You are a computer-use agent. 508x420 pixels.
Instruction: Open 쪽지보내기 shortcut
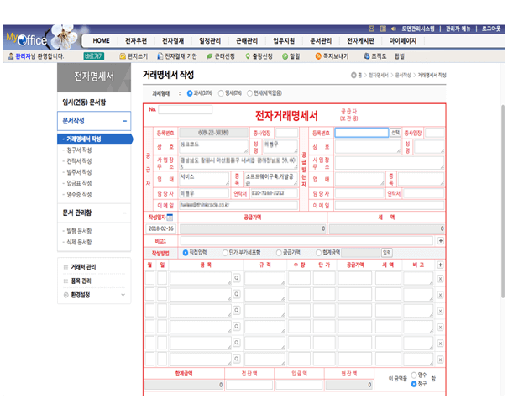pos(332,56)
